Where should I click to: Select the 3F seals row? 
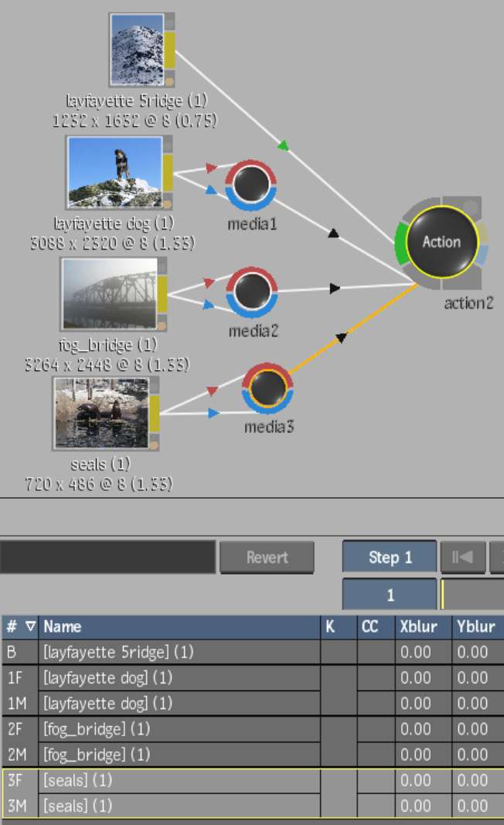click(179, 781)
